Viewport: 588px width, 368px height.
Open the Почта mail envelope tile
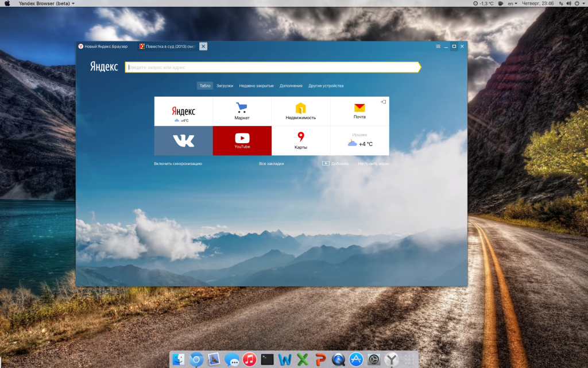[x=359, y=112]
